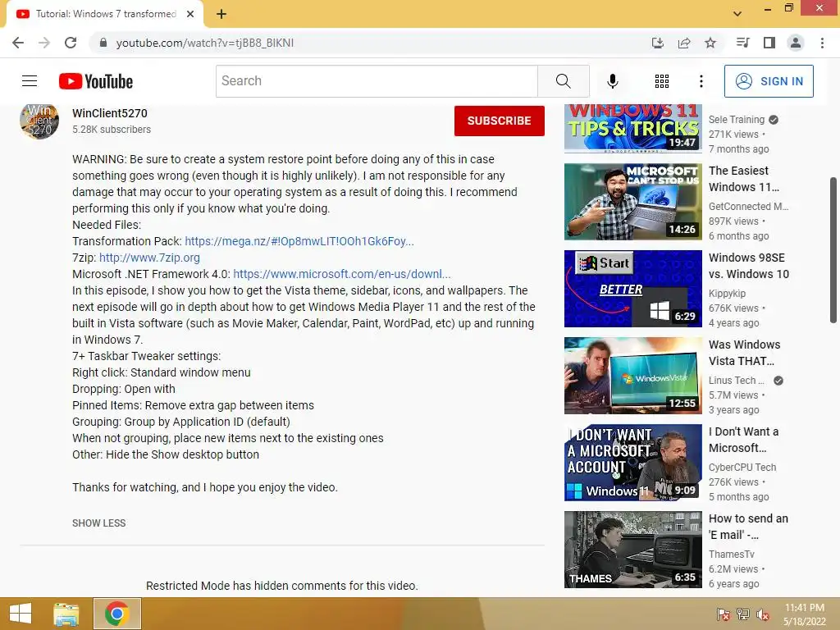
Task: Open Windows 98SE vs. Windows 10 title
Action: click(x=749, y=266)
